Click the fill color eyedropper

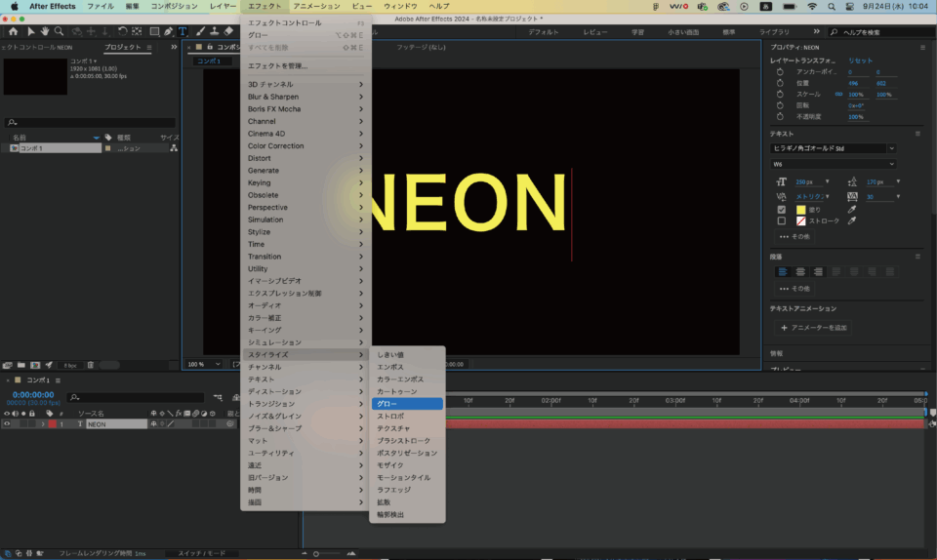[x=851, y=209]
